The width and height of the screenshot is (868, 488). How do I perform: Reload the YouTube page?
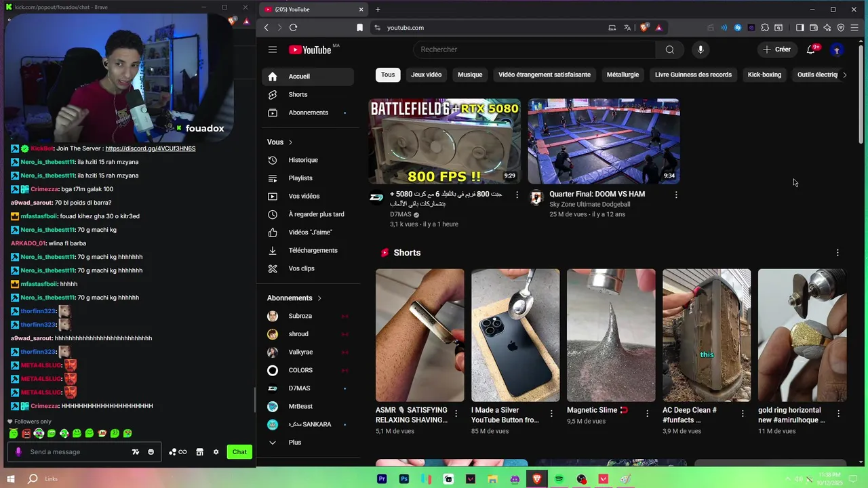293,28
